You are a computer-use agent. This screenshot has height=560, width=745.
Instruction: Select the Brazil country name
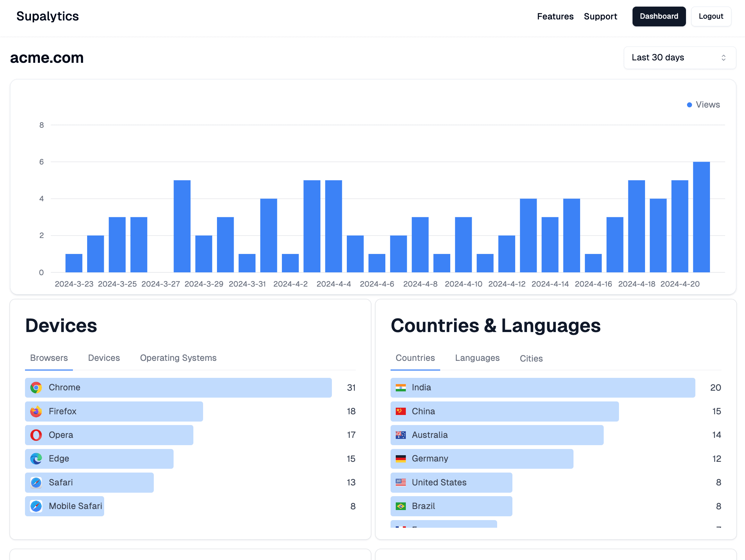(x=424, y=506)
